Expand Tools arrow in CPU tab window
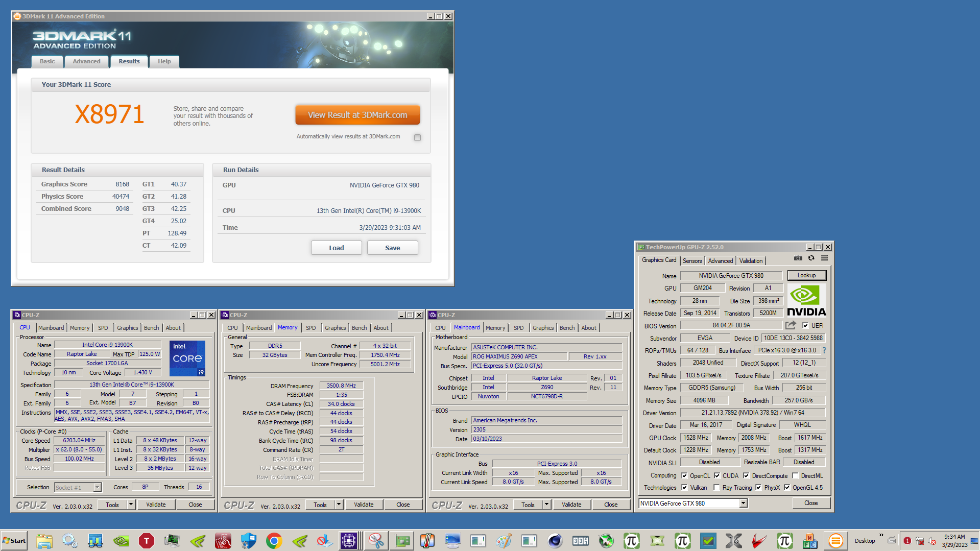The width and height of the screenshot is (980, 551). (131, 505)
